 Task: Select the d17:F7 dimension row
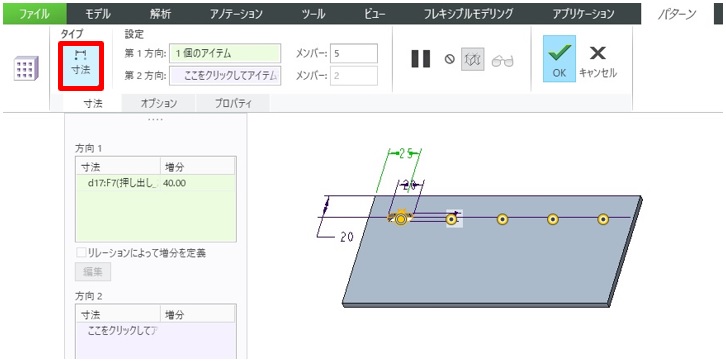point(156,183)
